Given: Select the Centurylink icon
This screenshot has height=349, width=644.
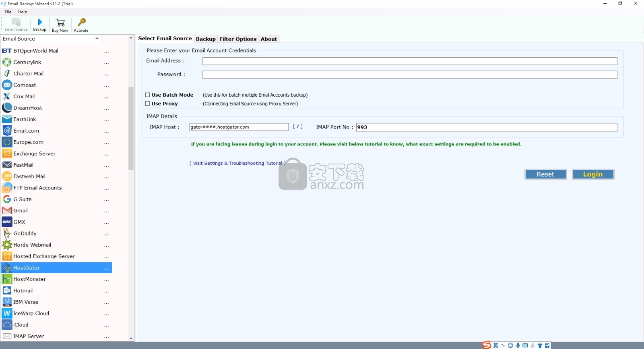Looking at the screenshot, I should coord(7,62).
